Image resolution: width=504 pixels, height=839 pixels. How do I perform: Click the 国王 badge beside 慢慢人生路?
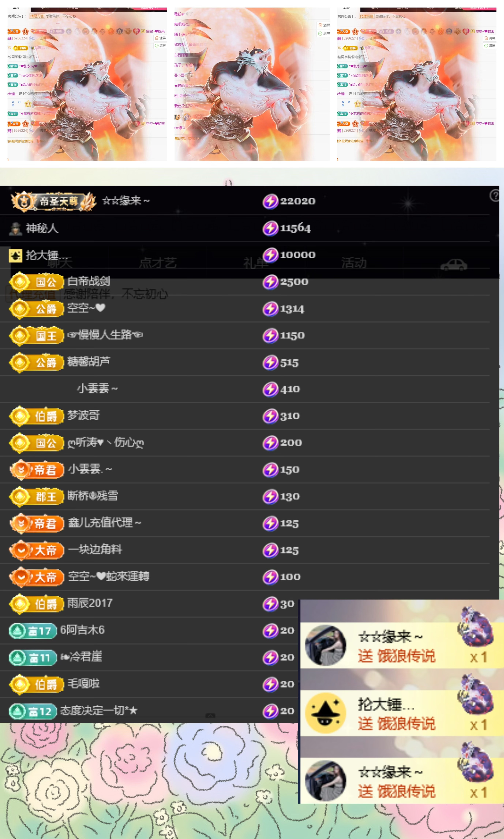point(37,335)
